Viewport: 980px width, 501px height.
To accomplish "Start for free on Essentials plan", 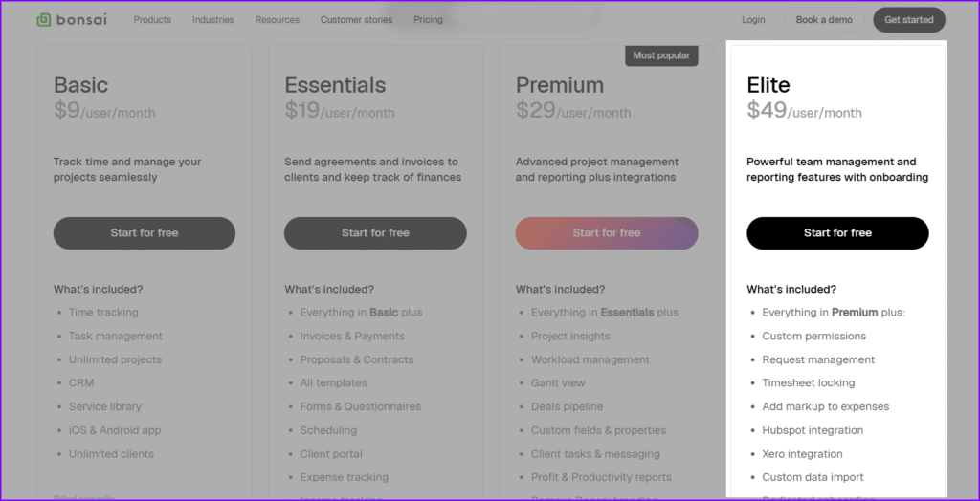I will tap(375, 233).
